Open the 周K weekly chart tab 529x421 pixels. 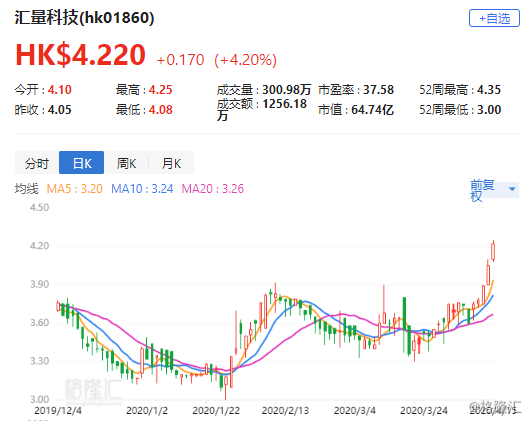[x=126, y=163]
